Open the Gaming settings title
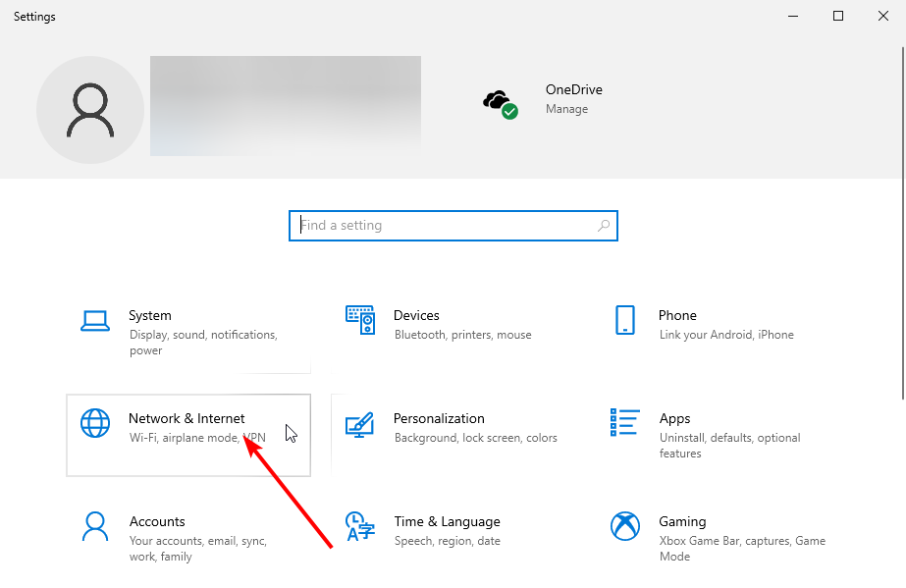Screen dimensions: 906x588 [x=682, y=521]
